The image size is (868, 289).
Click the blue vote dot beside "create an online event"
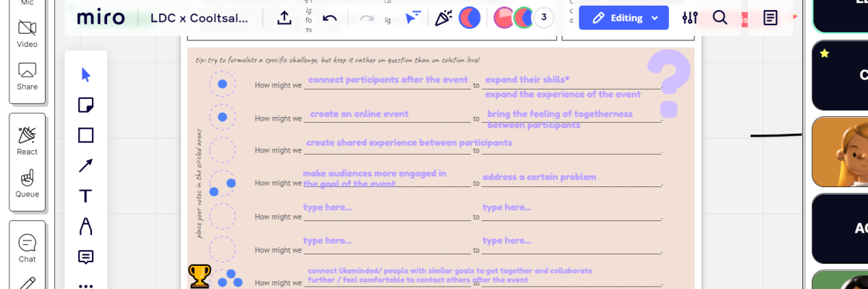pos(222,117)
